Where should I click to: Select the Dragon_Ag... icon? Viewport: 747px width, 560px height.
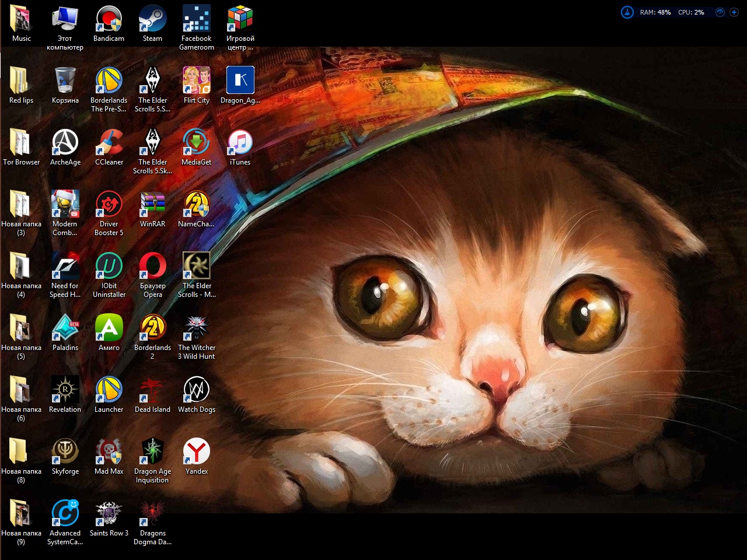240,86
